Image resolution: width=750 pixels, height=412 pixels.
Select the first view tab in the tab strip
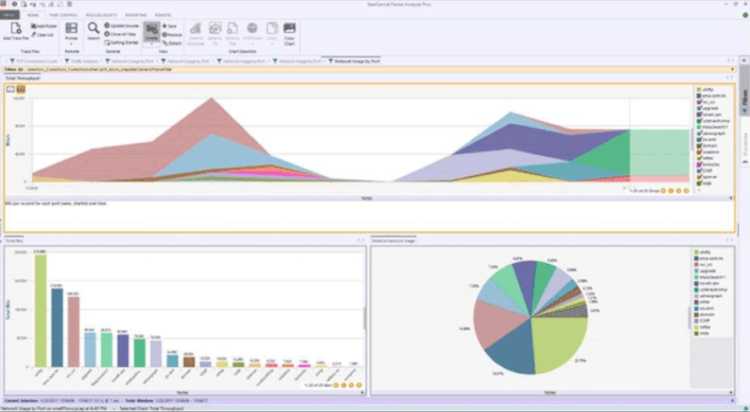point(33,61)
